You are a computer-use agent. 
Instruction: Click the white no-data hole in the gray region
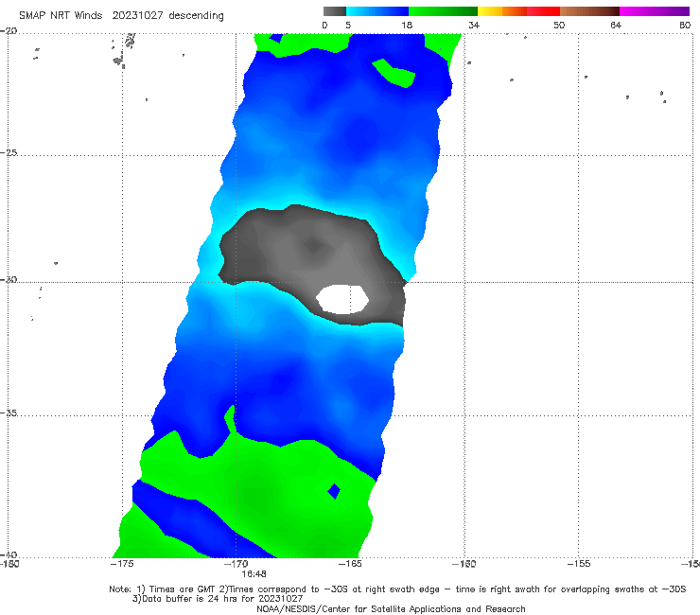342,299
